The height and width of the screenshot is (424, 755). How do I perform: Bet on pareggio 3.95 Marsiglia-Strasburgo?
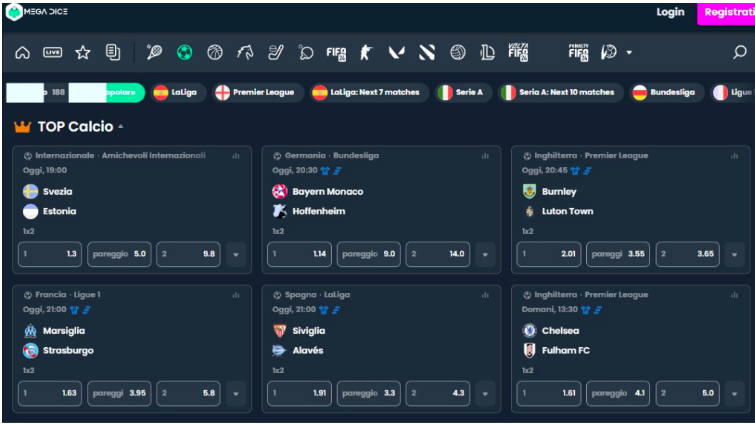(119, 393)
